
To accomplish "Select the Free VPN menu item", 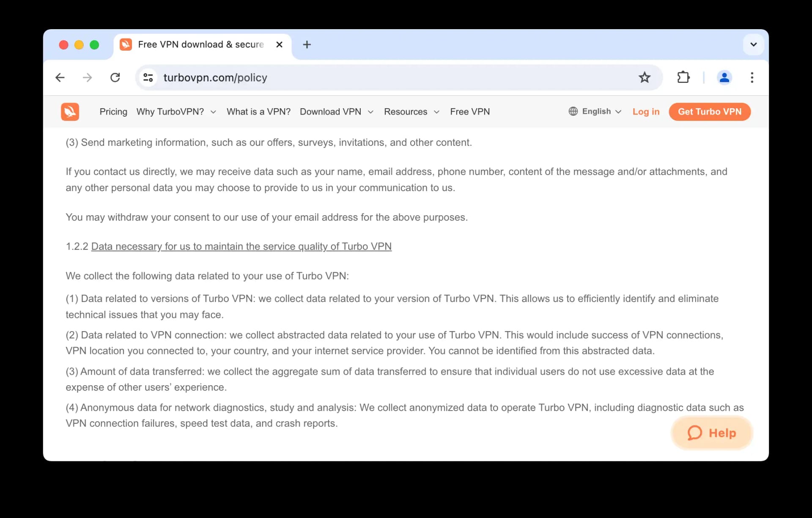I will [471, 111].
